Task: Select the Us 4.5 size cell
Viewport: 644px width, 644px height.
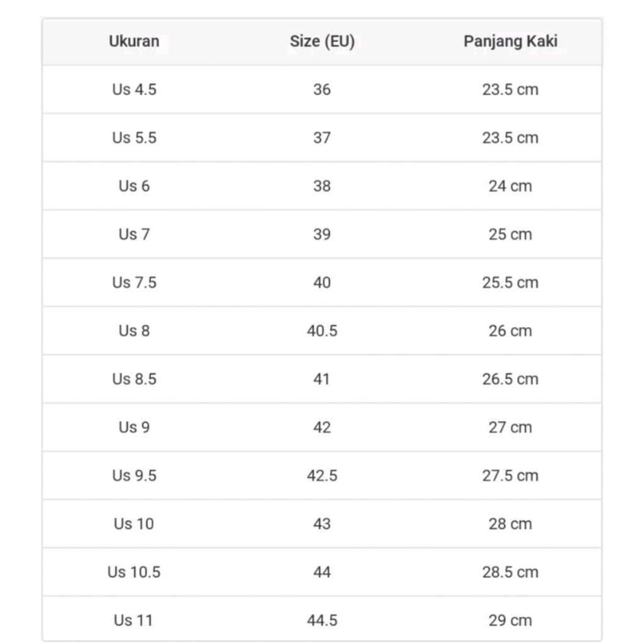Action: click(134, 89)
